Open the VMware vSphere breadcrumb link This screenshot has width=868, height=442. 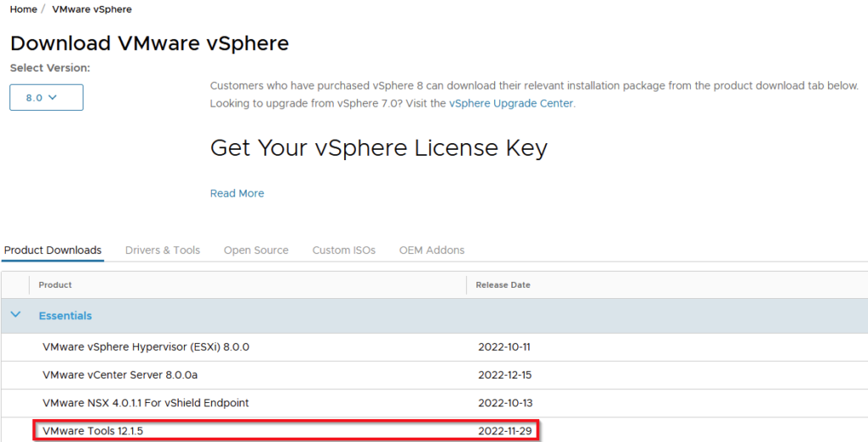coord(92,9)
